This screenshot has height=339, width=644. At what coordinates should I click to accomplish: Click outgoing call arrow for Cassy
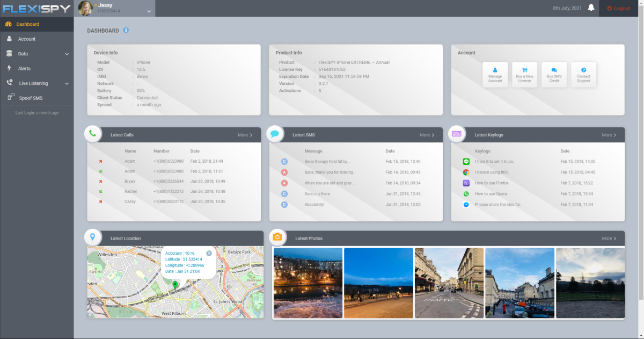(x=100, y=202)
